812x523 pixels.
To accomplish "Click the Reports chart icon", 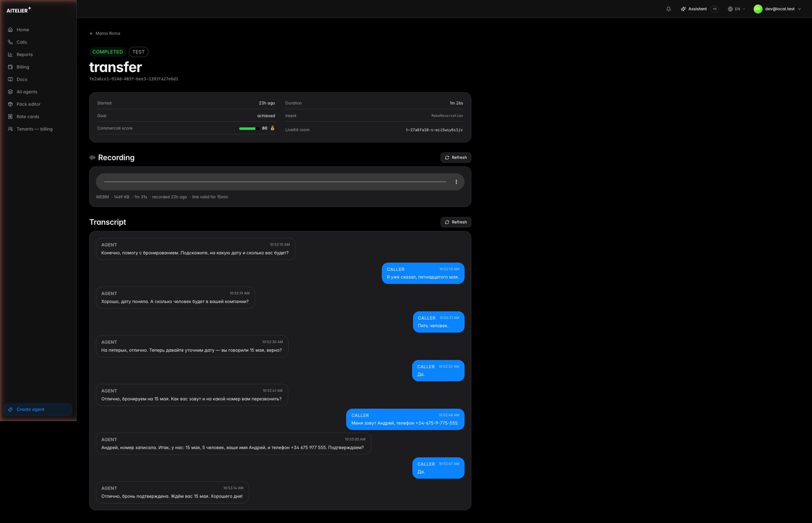I will (x=10, y=54).
